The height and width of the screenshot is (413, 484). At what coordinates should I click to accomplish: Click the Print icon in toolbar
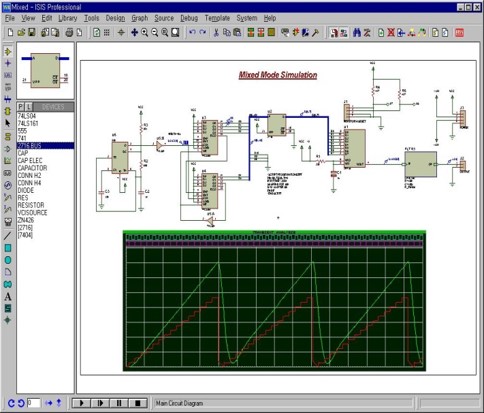[x=69, y=32]
